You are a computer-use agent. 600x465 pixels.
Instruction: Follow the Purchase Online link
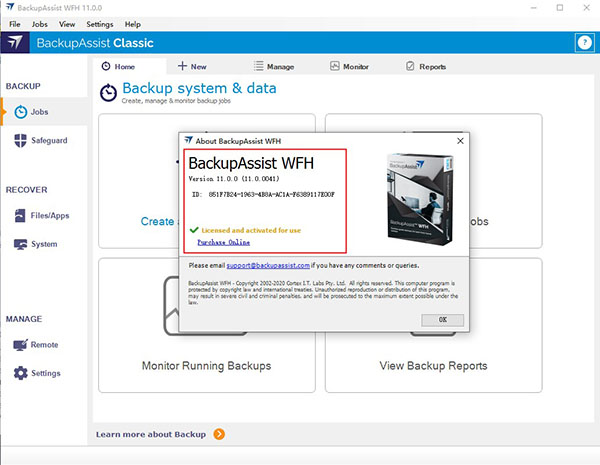pos(223,242)
